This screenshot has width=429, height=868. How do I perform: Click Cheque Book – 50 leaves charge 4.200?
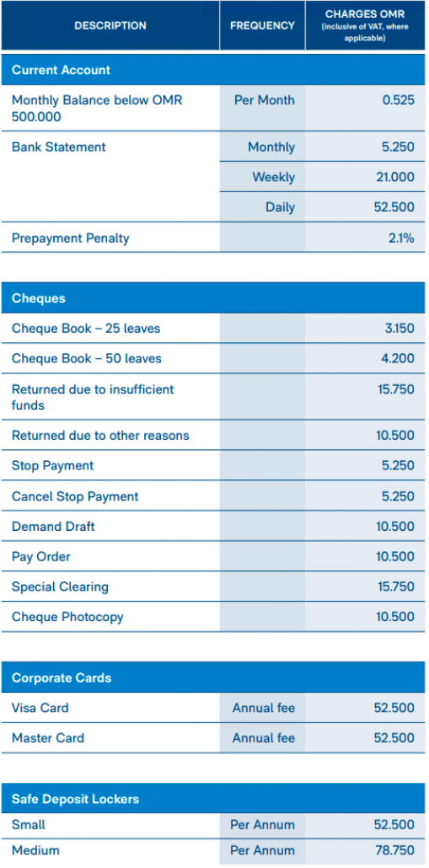(x=398, y=359)
